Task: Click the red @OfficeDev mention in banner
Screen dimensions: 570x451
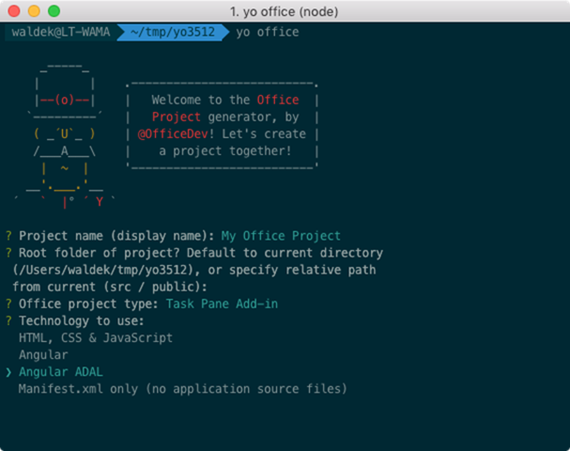Action: coord(173,134)
